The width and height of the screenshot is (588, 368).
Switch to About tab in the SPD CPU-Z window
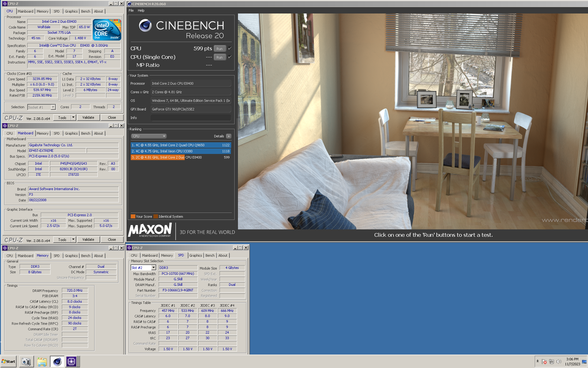click(223, 255)
